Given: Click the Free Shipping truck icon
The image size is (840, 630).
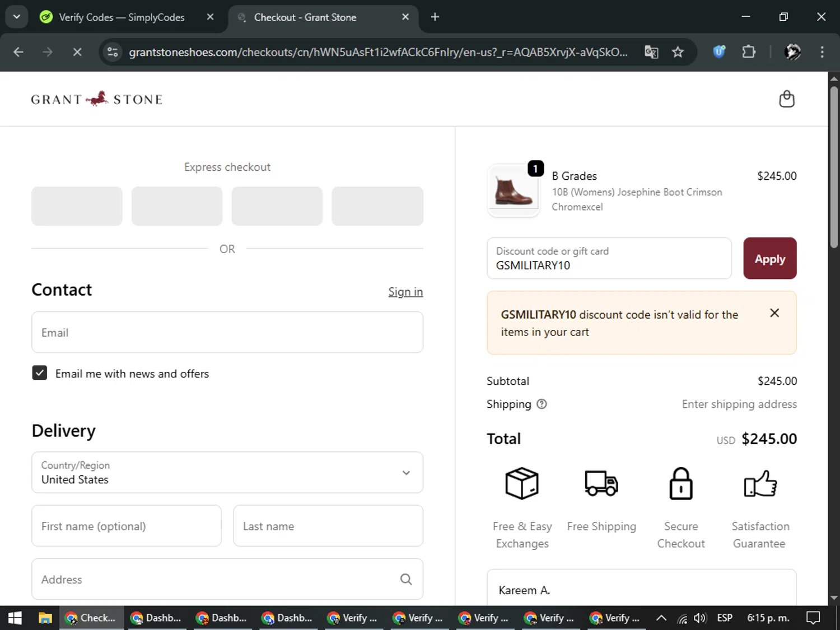Looking at the screenshot, I should coord(601,483).
